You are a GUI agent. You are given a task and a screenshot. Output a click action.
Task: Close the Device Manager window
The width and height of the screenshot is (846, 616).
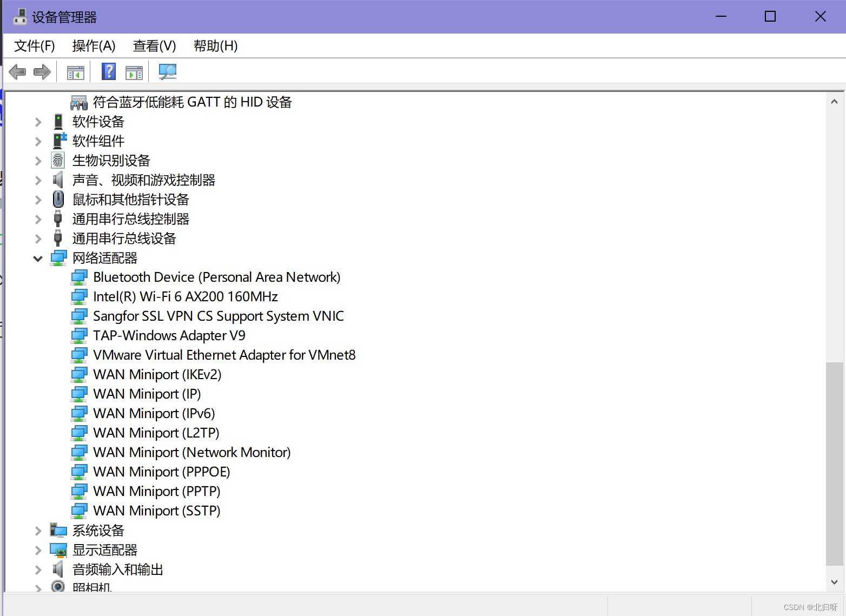tap(821, 17)
